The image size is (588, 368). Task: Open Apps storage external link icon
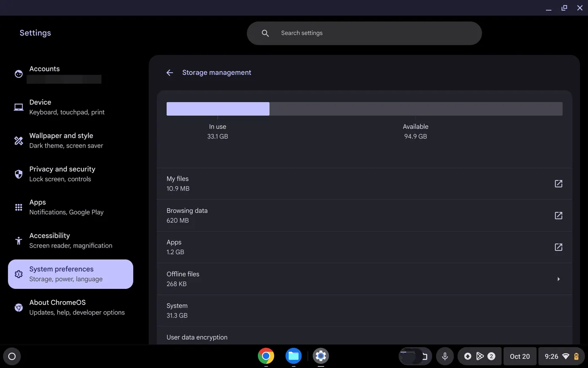(x=558, y=247)
